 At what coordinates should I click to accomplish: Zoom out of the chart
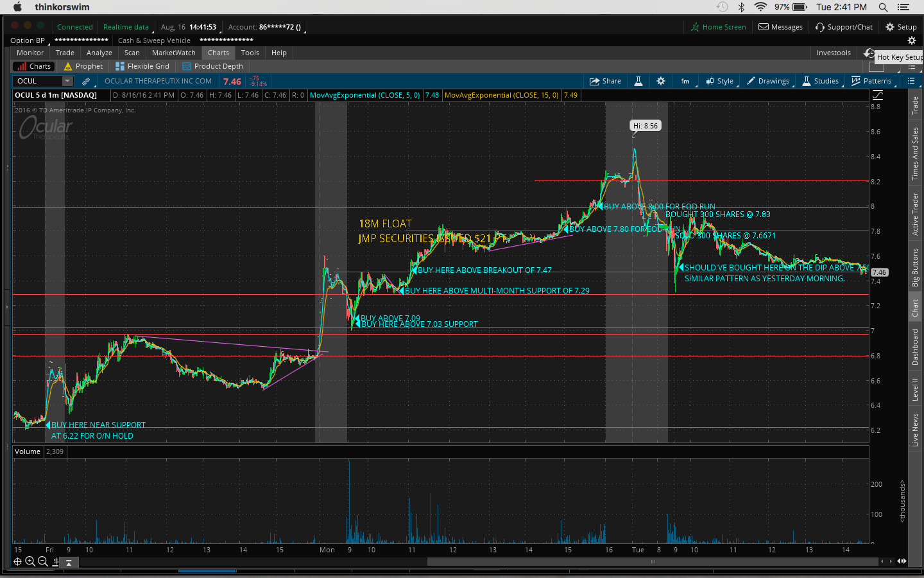43,561
